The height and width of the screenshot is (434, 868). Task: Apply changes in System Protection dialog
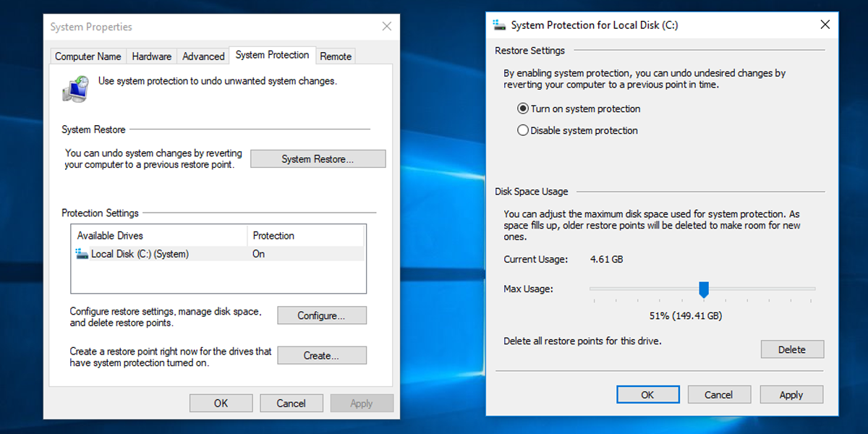tap(791, 394)
